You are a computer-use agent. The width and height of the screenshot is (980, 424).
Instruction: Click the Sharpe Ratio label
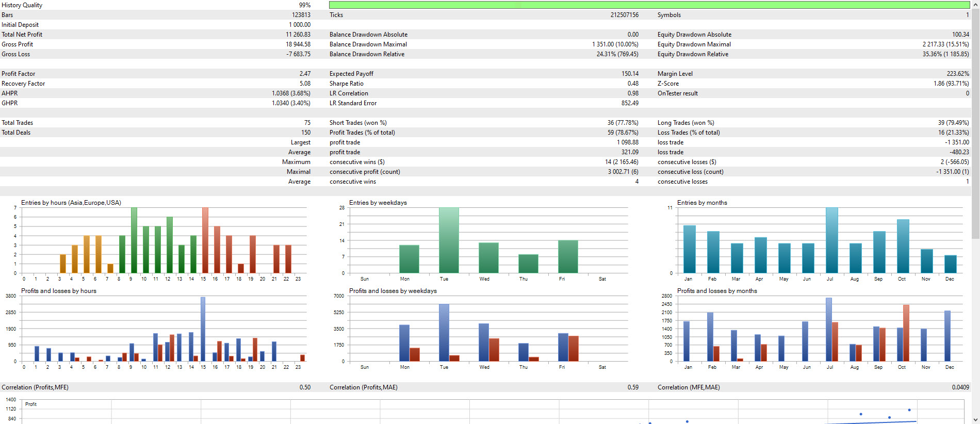(347, 84)
